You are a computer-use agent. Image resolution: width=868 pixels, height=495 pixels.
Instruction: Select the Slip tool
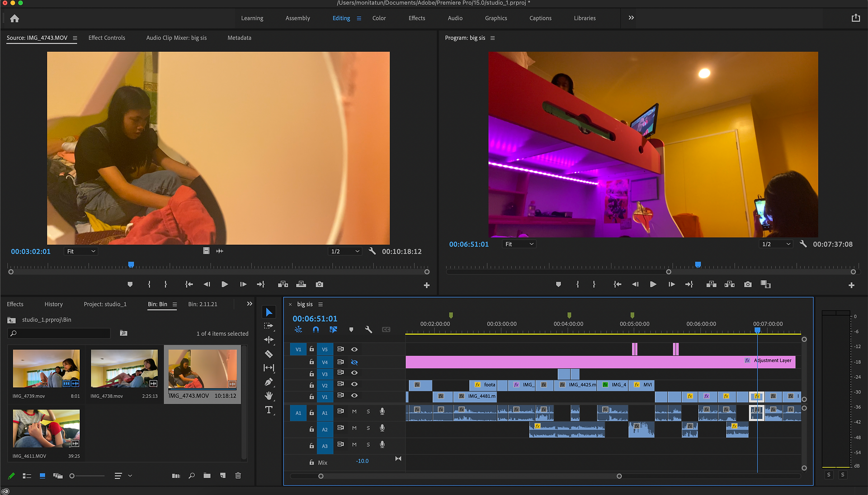point(269,368)
